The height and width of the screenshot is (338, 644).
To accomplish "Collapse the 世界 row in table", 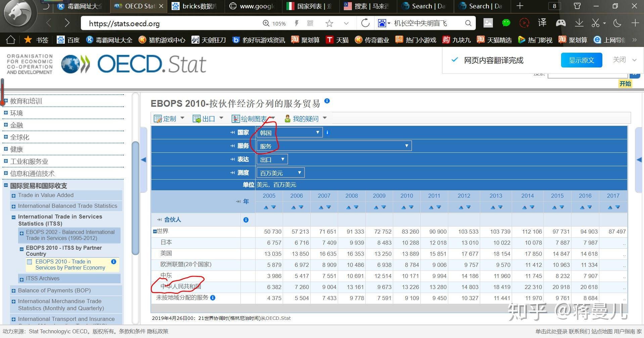I will [155, 231].
